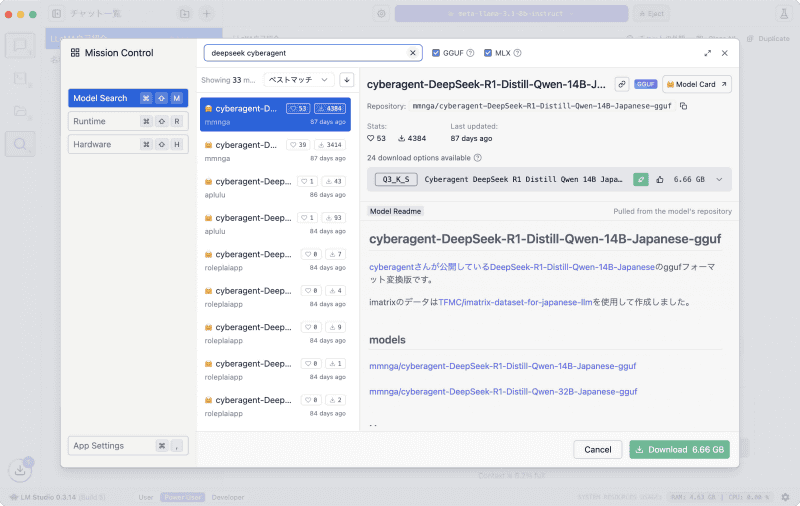Open the Hardware section
This screenshot has height=506, width=800.
click(x=128, y=144)
